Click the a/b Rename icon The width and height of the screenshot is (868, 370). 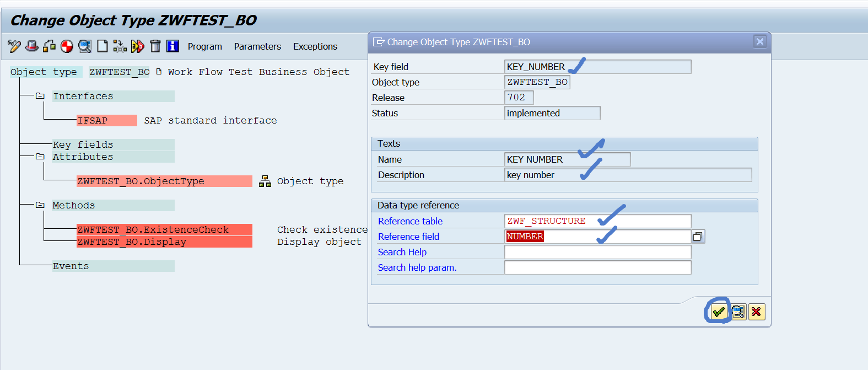(x=137, y=46)
